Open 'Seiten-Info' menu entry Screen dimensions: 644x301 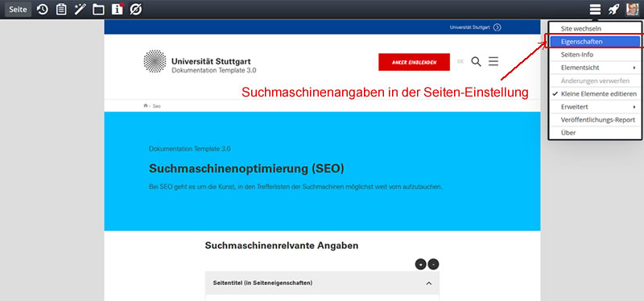pos(595,55)
